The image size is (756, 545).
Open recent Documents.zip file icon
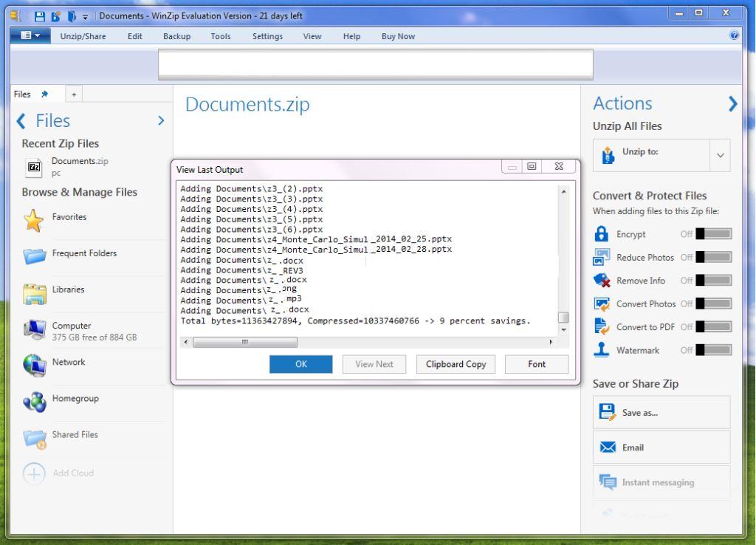click(34, 168)
